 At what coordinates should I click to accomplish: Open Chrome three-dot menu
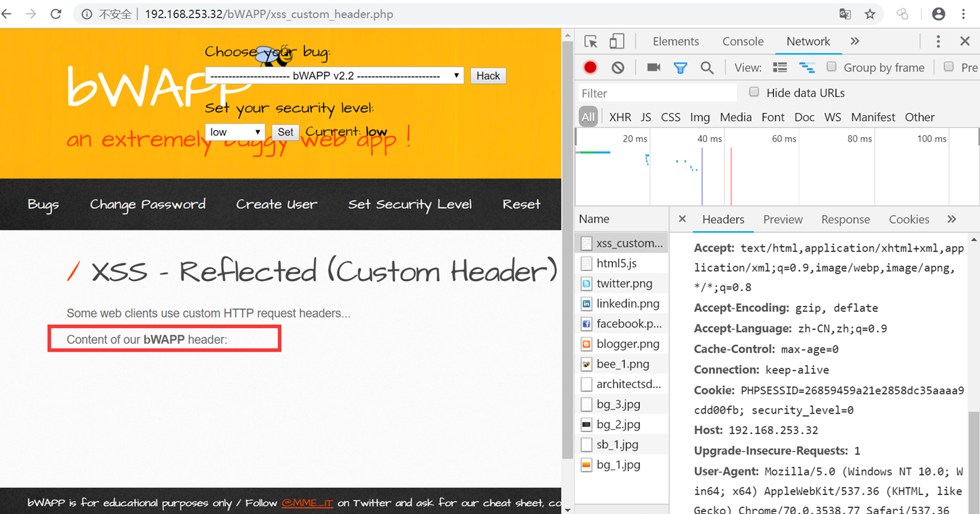click(963, 14)
